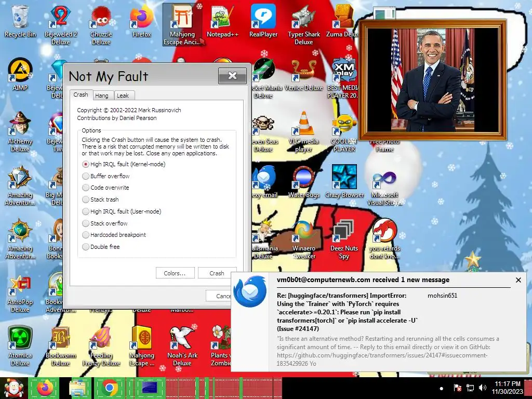Open Noah's Ark Deluxe shortcut
Image resolution: width=532 pixels, height=399 pixels.
click(x=182, y=346)
